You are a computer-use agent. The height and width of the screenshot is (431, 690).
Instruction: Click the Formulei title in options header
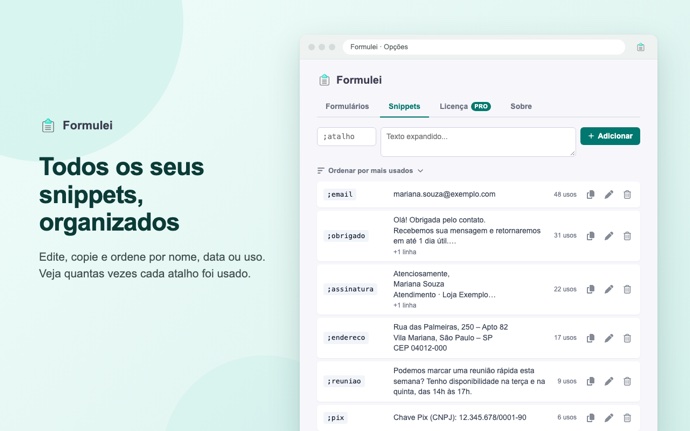coord(359,80)
